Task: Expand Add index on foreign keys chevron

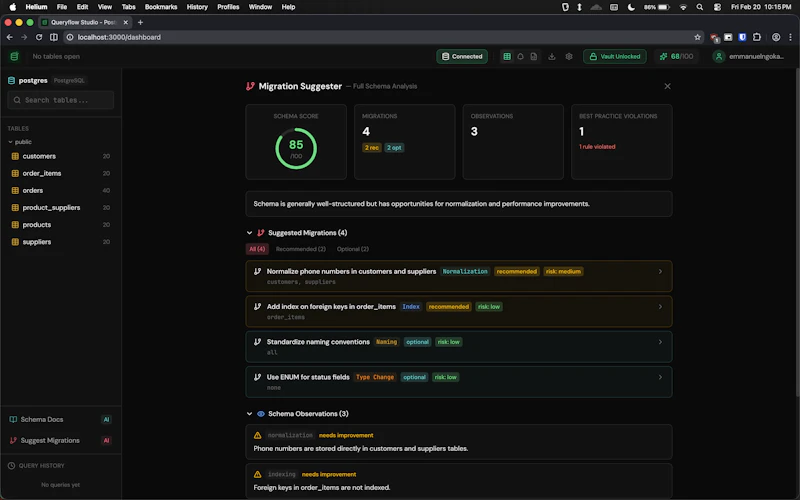Action: (660, 307)
